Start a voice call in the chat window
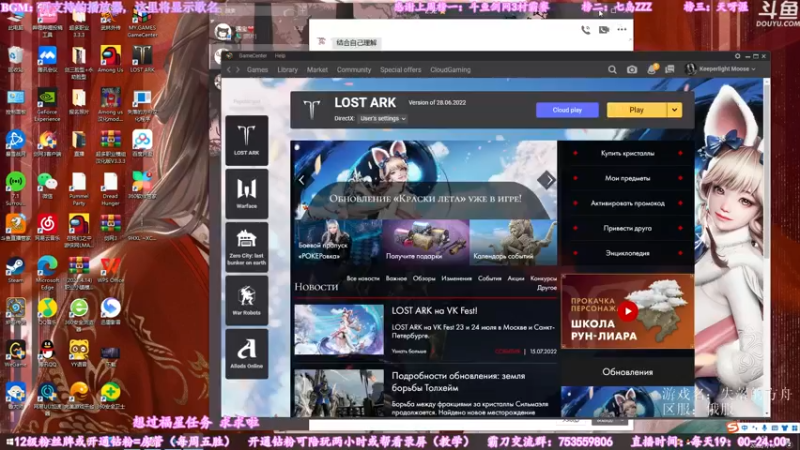Viewport: 800px width, 450px height. [585, 30]
